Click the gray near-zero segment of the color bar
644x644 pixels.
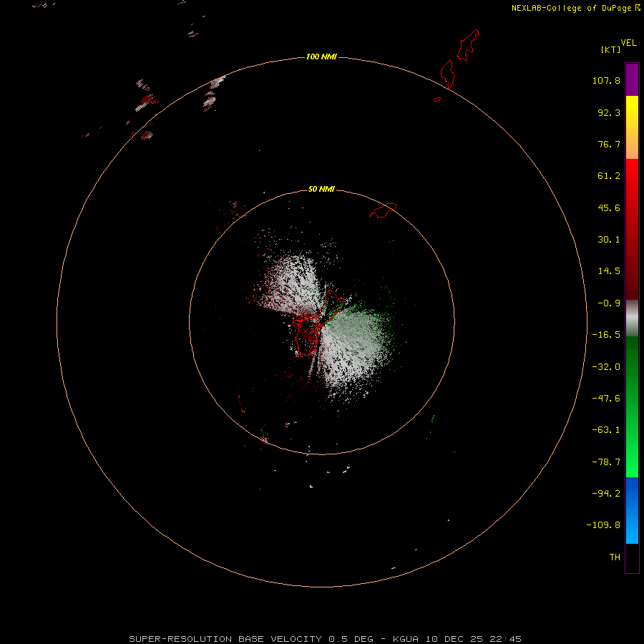[x=632, y=318]
